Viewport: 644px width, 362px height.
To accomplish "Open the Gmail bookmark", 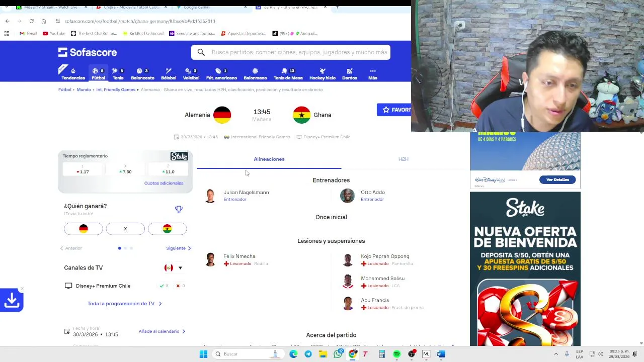I will pos(28,33).
